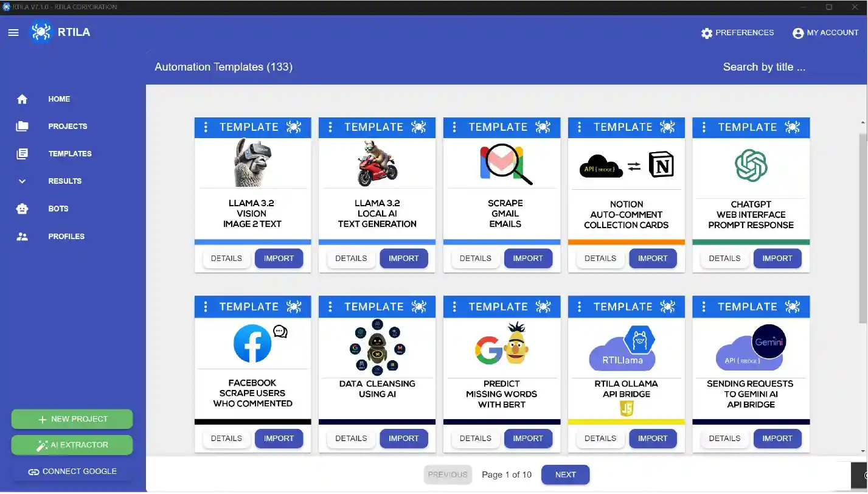The height and width of the screenshot is (494, 868).
Task: Import the Llama 3.2 Local AI template
Action: click(404, 259)
